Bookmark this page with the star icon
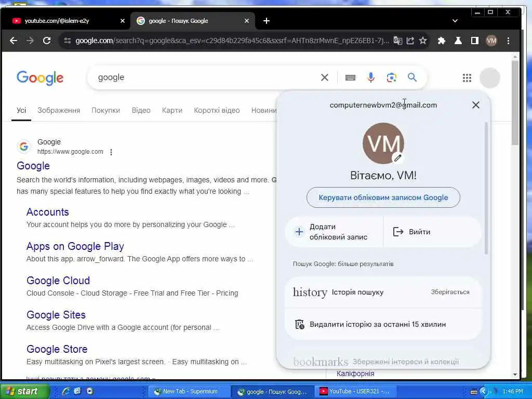This screenshot has width=532, height=399. pos(423,41)
